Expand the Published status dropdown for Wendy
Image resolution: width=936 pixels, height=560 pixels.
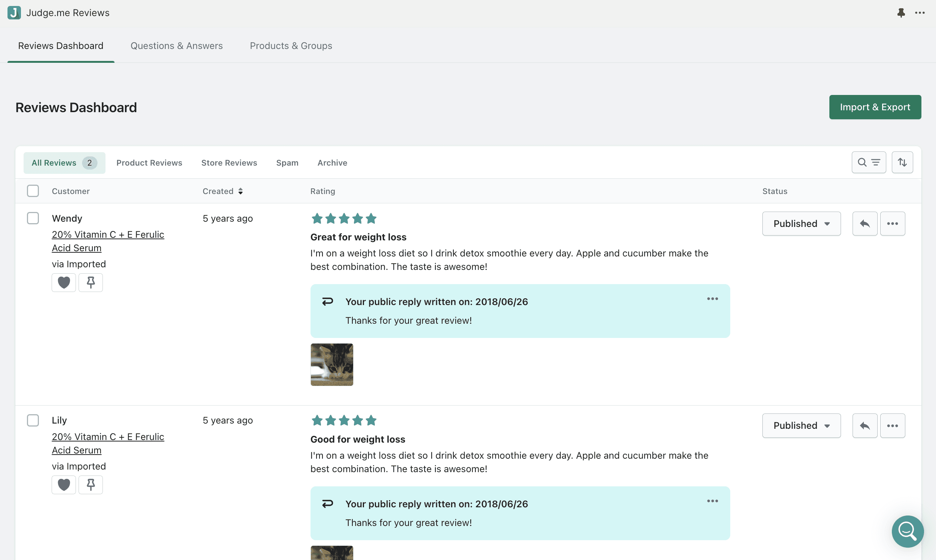(801, 224)
